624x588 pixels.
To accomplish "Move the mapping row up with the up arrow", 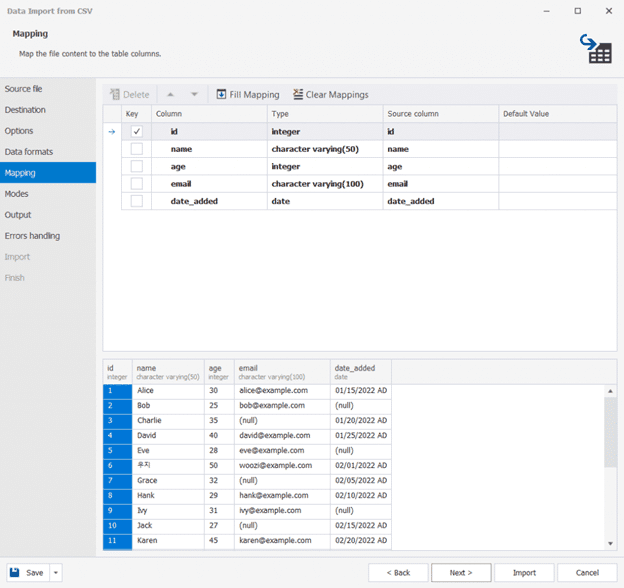I will (170, 95).
